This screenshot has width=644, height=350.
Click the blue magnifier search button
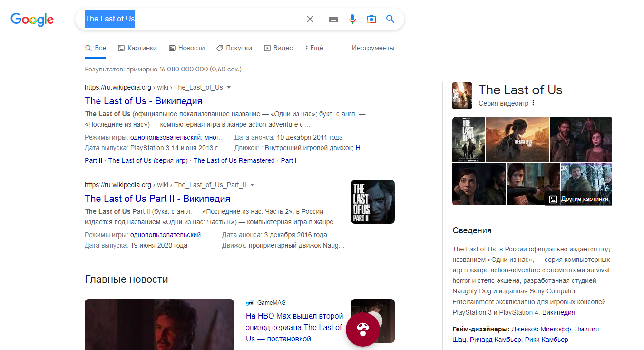[x=390, y=19]
